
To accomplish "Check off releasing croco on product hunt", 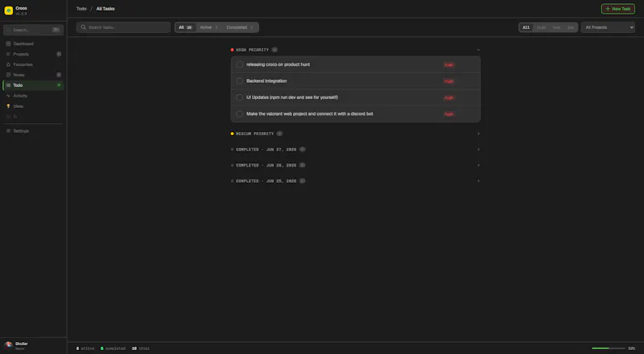I will [239, 64].
